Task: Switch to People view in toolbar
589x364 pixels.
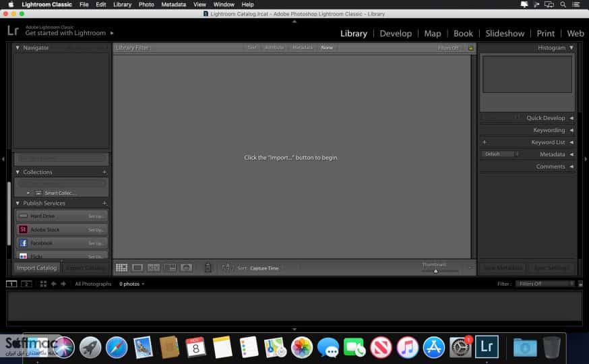Action: click(x=186, y=268)
